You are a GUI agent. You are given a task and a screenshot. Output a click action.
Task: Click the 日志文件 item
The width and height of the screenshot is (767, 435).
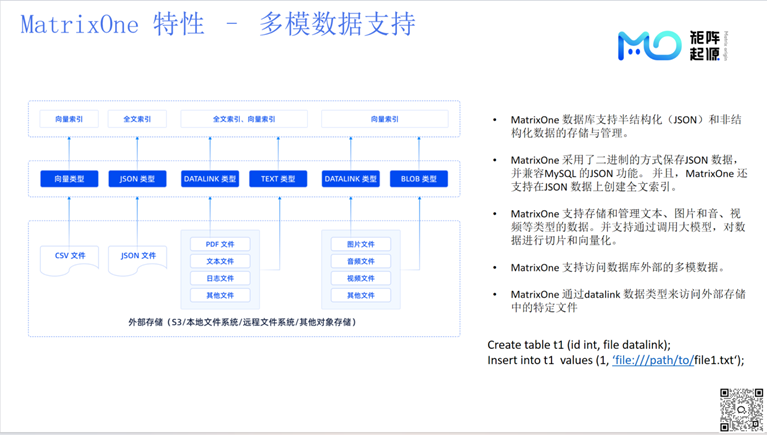point(220,278)
